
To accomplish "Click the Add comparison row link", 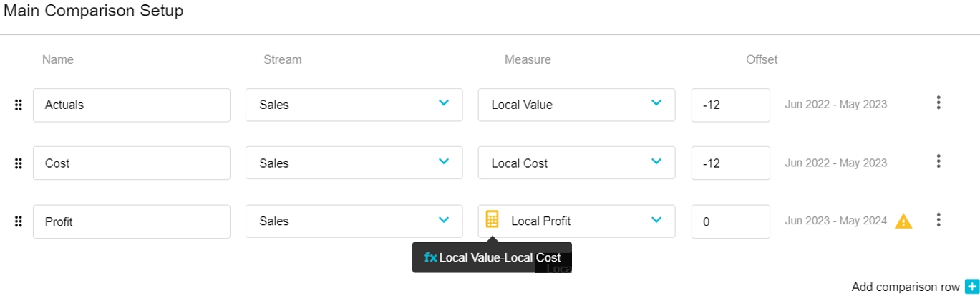I will (x=906, y=287).
